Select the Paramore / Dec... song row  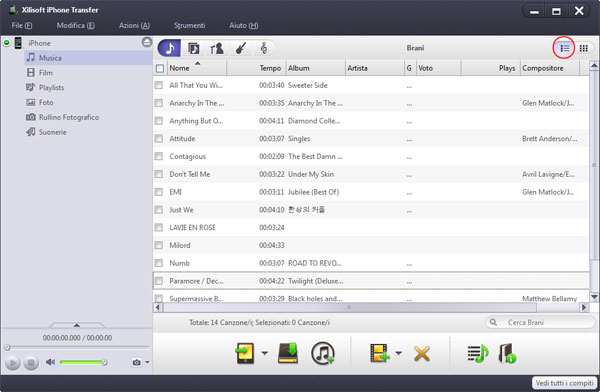pos(371,281)
